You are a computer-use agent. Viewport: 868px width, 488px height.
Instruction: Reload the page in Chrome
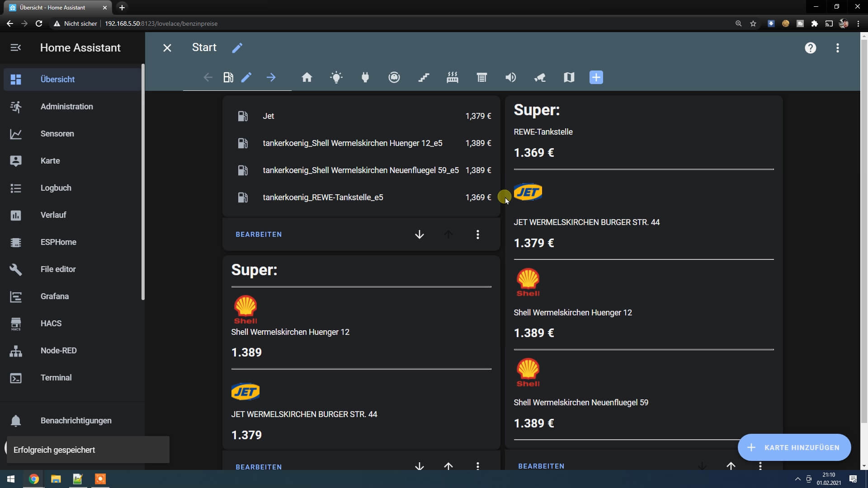(39, 23)
